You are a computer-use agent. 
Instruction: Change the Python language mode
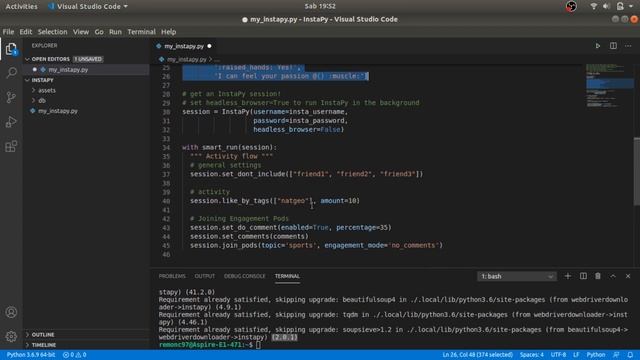[x=596, y=355]
